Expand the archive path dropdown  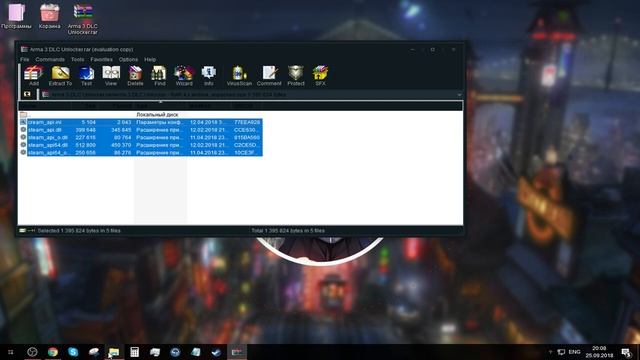pos(459,95)
